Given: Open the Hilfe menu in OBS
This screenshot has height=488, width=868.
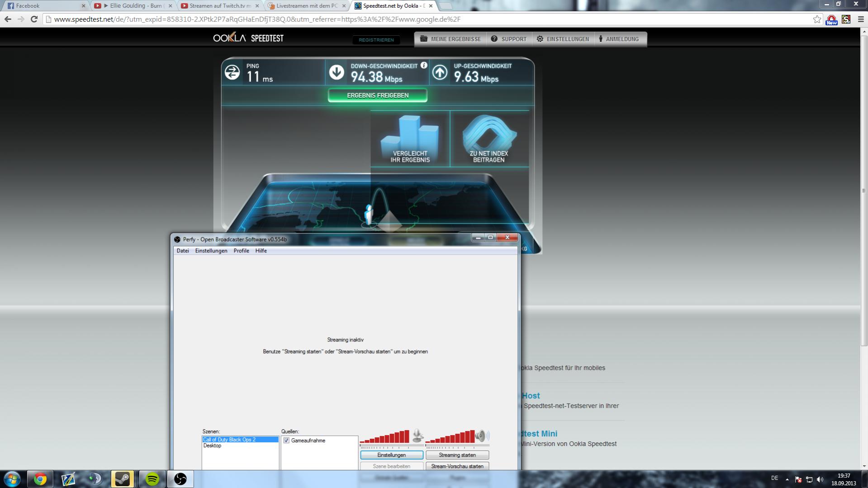Looking at the screenshot, I should point(261,251).
